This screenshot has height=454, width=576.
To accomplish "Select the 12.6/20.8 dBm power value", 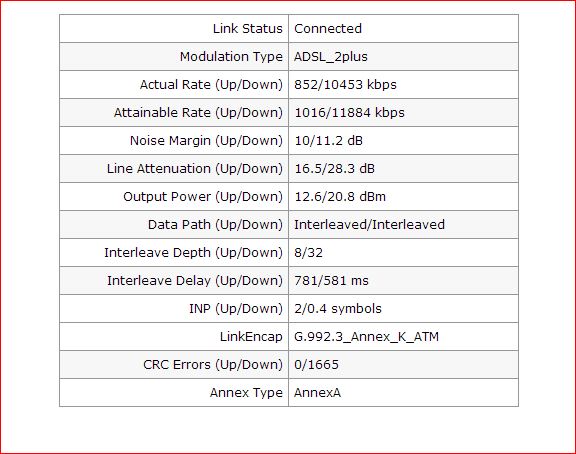I will (x=340, y=197).
